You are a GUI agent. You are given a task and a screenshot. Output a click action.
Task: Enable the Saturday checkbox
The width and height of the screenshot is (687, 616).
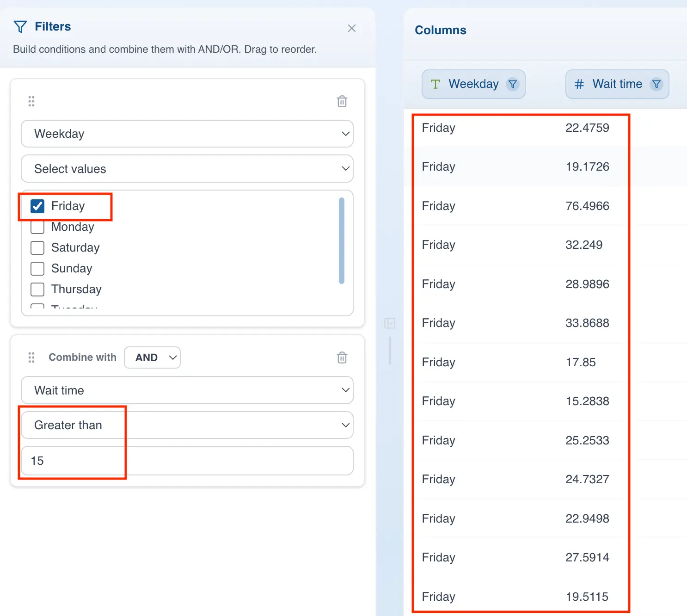tap(37, 248)
